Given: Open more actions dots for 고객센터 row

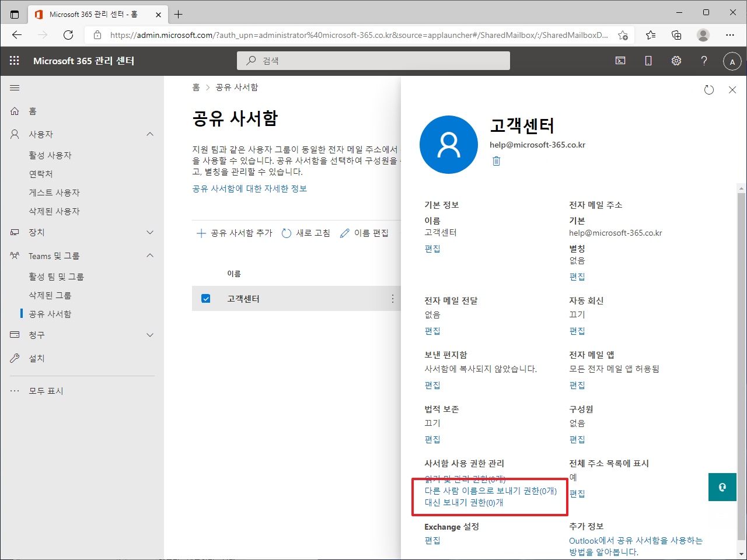Looking at the screenshot, I should (392, 299).
